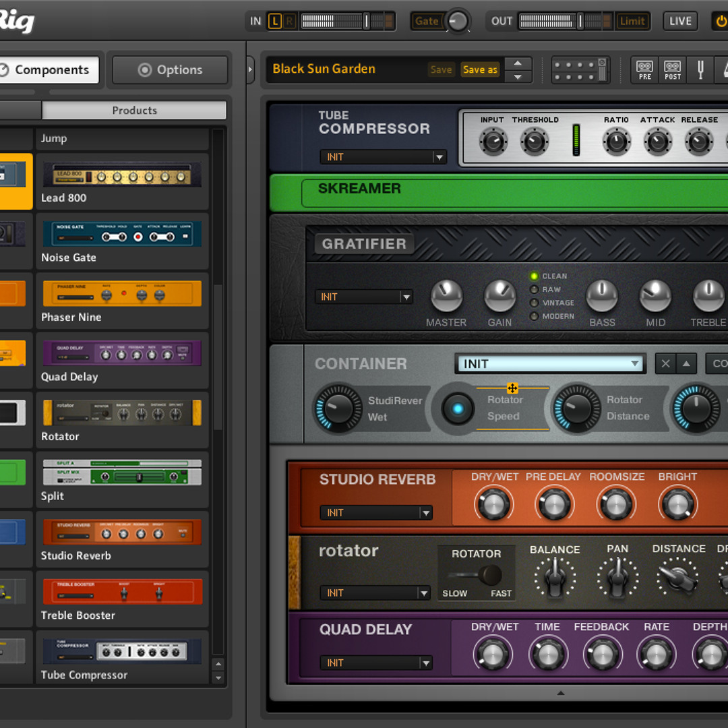Select the Split component
This screenshot has width=728, height=728.
pyautogui.click(x=122, y=480)
